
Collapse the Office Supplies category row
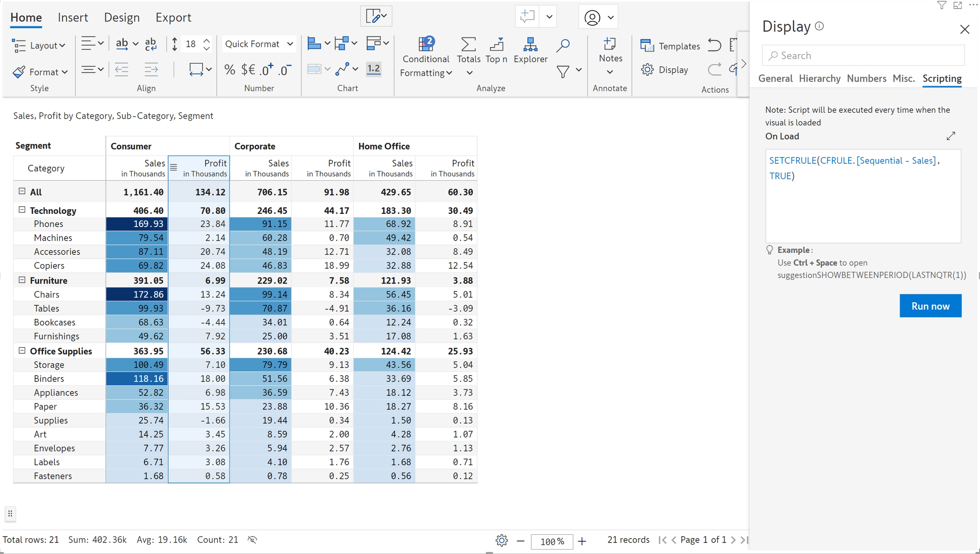click(x=22, y=350)
